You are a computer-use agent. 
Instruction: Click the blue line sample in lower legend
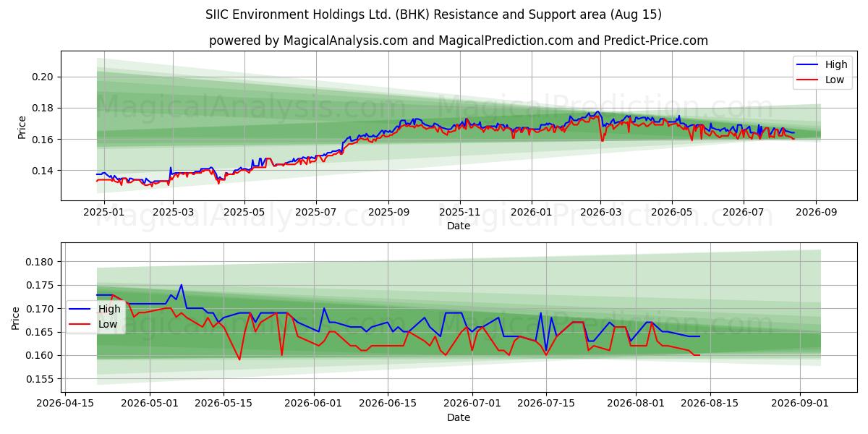click(x=81, y=310)
